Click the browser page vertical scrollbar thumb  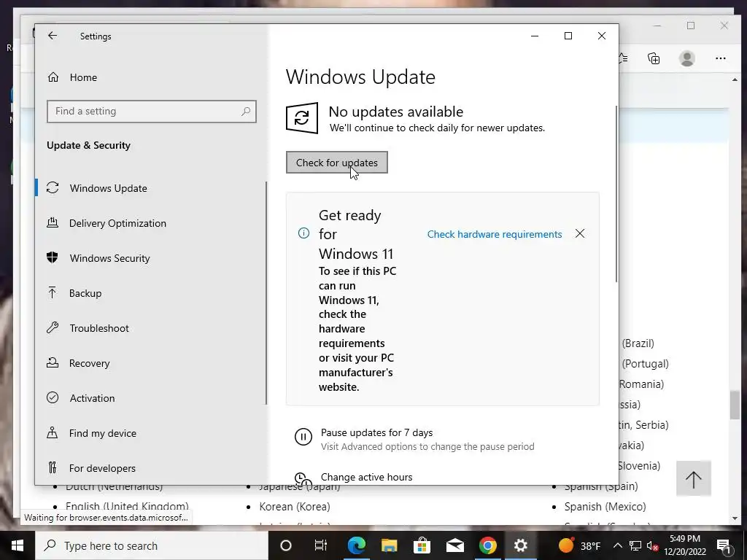click(735, 405)
